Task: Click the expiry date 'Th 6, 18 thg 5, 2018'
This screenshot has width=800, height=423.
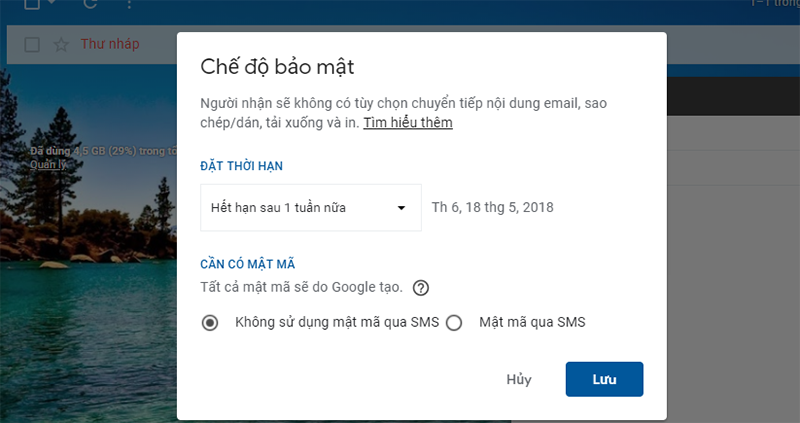Action: 492,207
